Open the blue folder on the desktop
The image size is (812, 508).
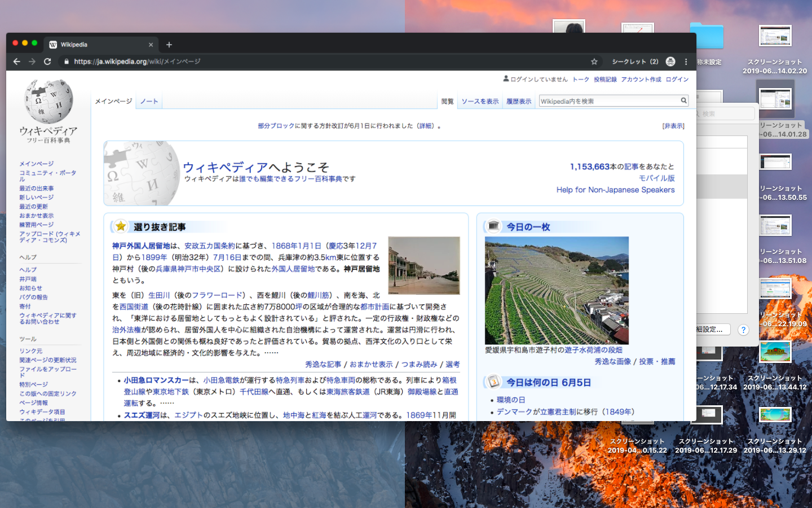(x=707, y=36)
